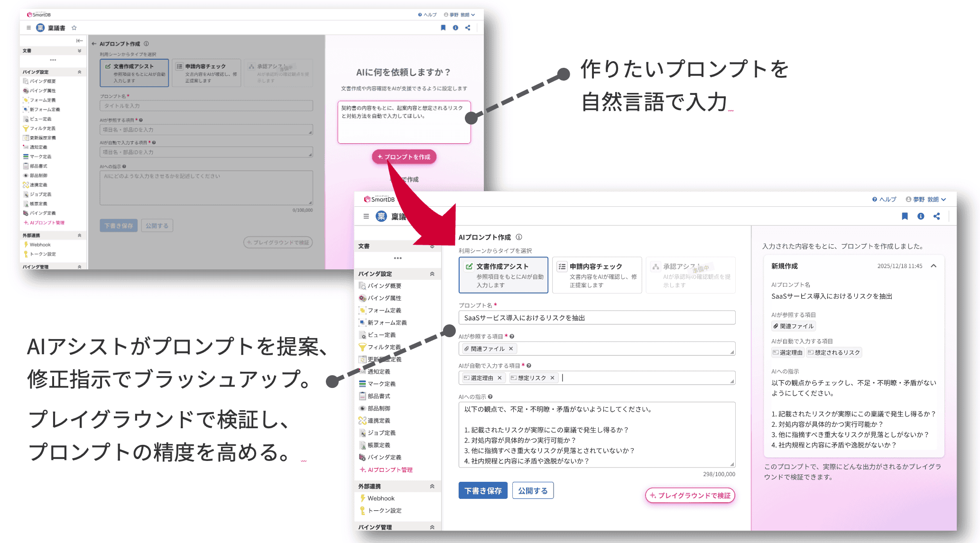Click the info icon next to AIプロンプト作成
The width and height of the screenshot is (980, 543).
(519, 237)
